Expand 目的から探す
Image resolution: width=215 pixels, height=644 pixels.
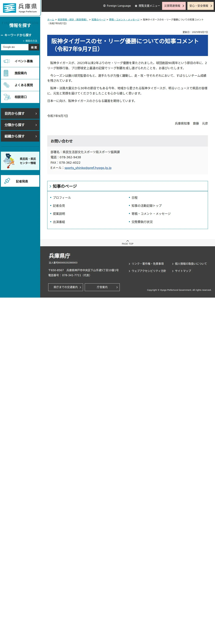(20, 114)
